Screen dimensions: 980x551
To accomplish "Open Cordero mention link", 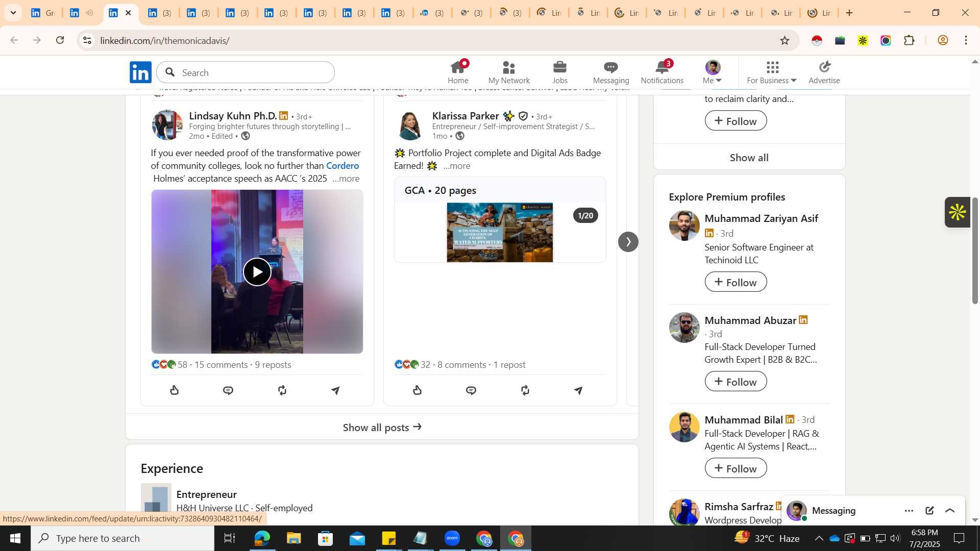I will point(342,166).
